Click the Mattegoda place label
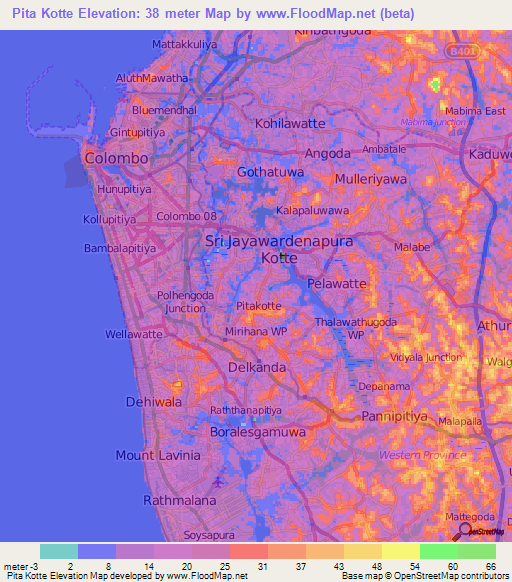This screenshot has height=582, width=512. (470, 517)
